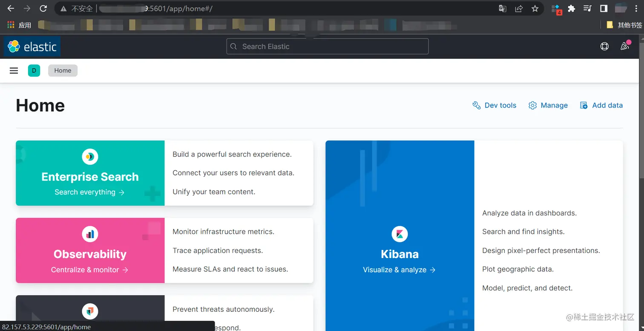Click the not-secure warning triangle icon

tap(63, 9)
